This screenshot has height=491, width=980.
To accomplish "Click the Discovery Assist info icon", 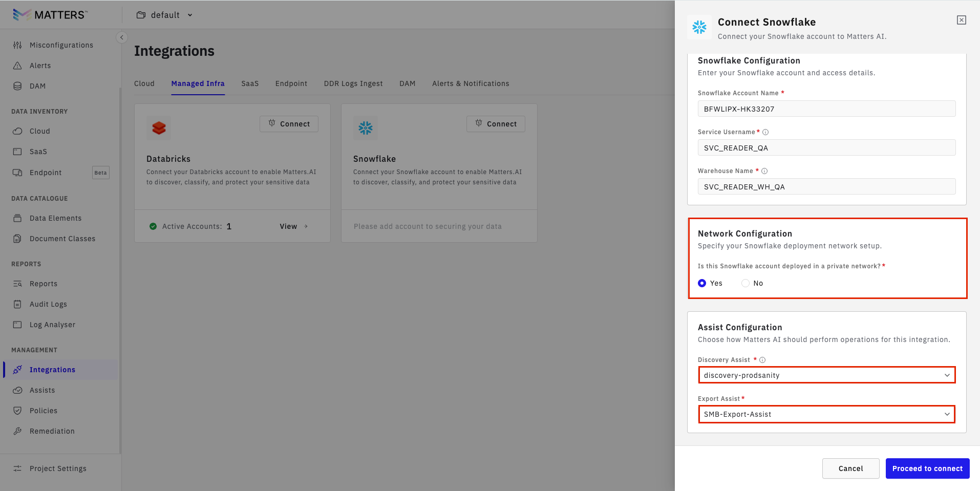I will pyautogui.click(x=762, y=360).
